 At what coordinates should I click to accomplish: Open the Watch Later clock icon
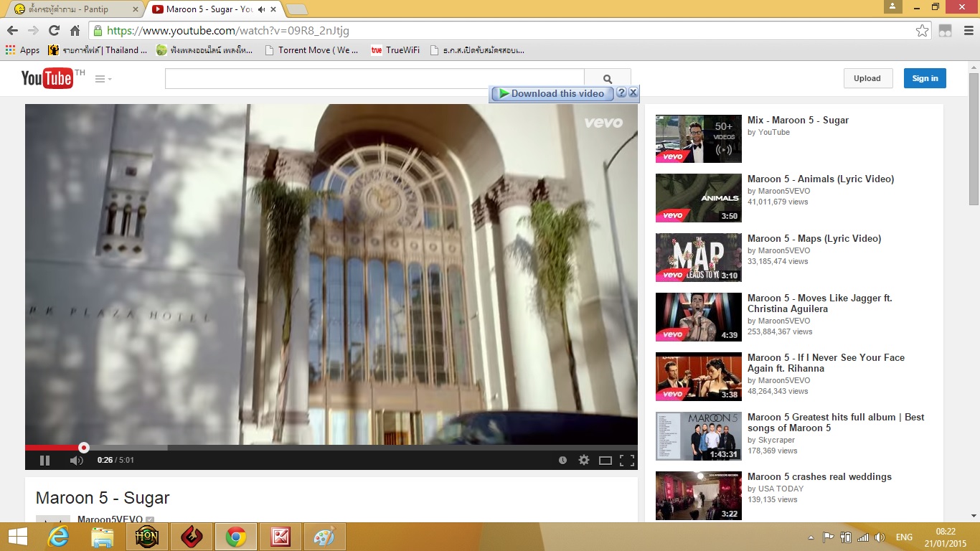[x=562, y=461]
